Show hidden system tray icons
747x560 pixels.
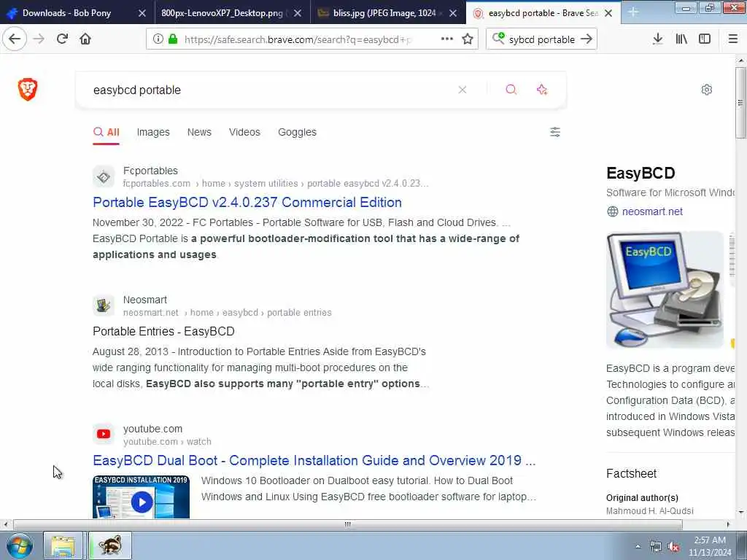click(x=638, y=546)
